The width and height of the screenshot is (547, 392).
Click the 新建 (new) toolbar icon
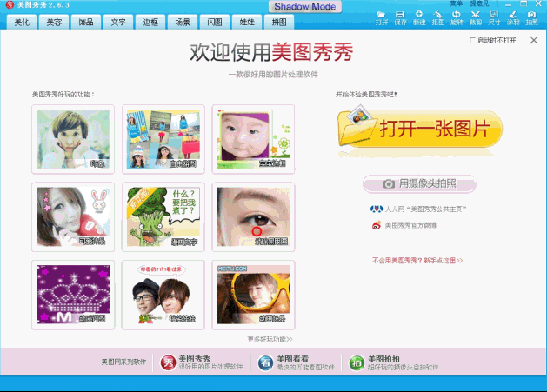coord(419,18)
